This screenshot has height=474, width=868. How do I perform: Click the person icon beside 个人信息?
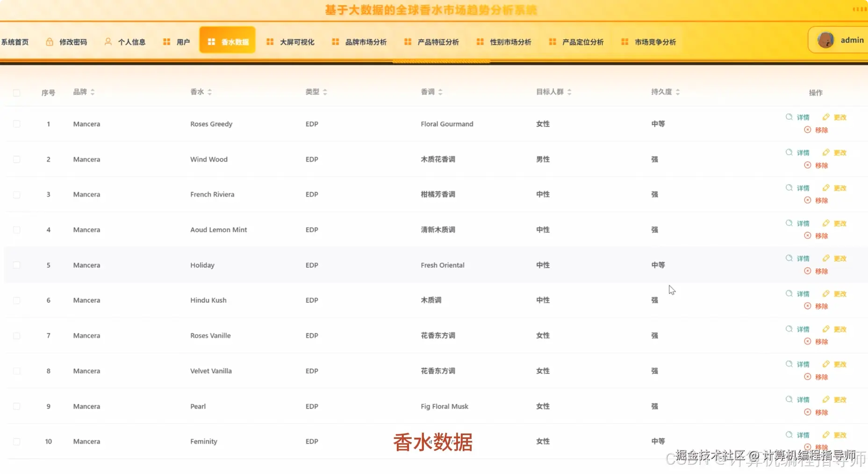click(x=108, y=41)
